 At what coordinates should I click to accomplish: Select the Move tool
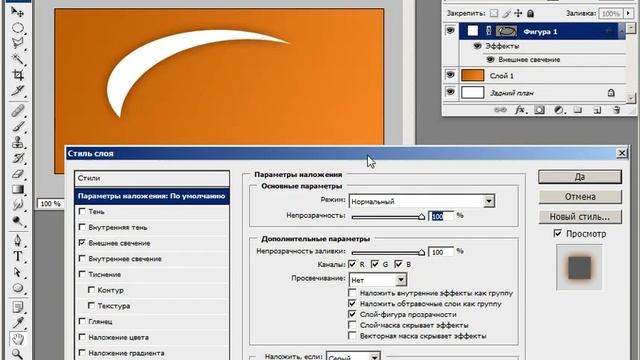coord(18,12)
